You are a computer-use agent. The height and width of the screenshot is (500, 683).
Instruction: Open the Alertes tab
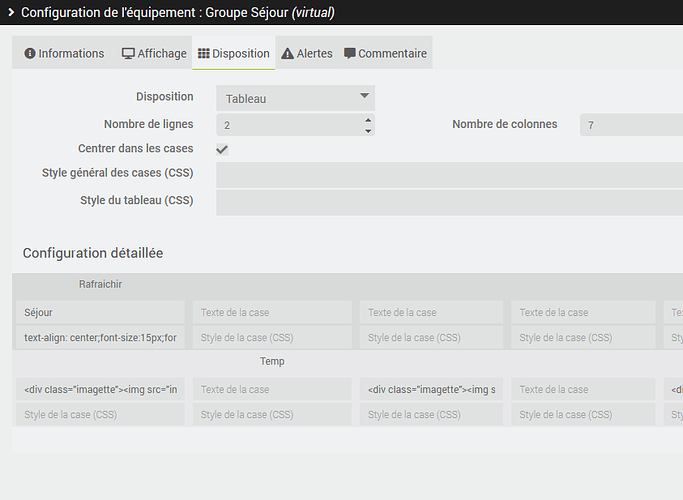pyautogui.click(x=307, y=54)
